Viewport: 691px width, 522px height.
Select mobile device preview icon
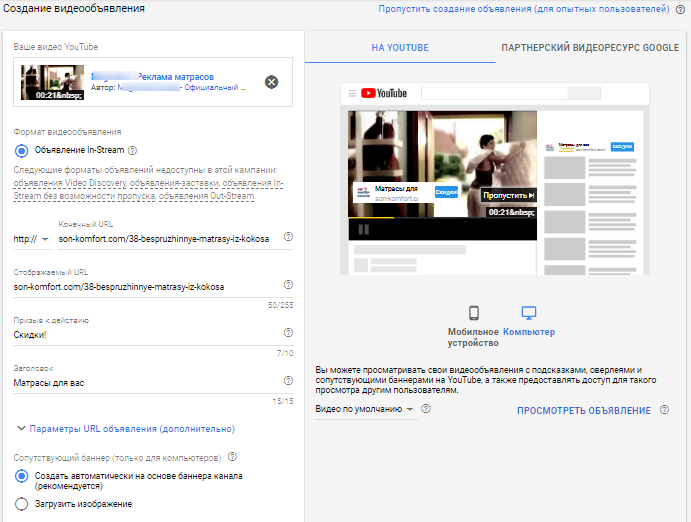(x=474, y=313)
